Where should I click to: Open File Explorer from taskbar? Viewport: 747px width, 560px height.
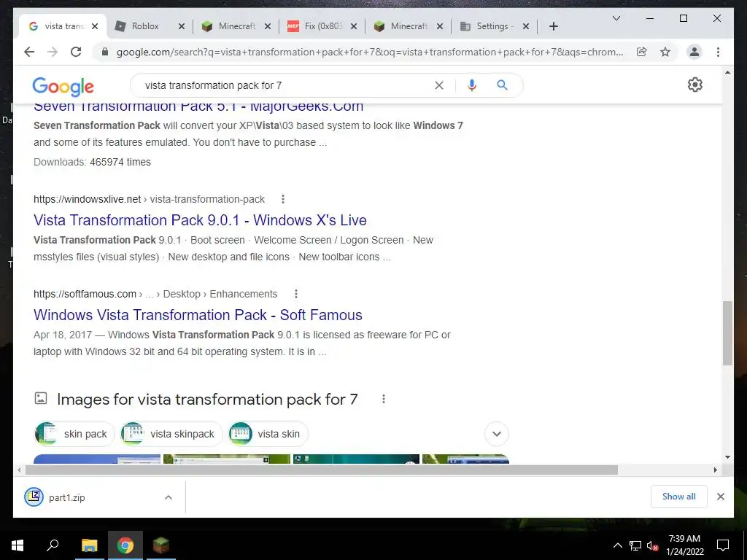pos(89,545)
